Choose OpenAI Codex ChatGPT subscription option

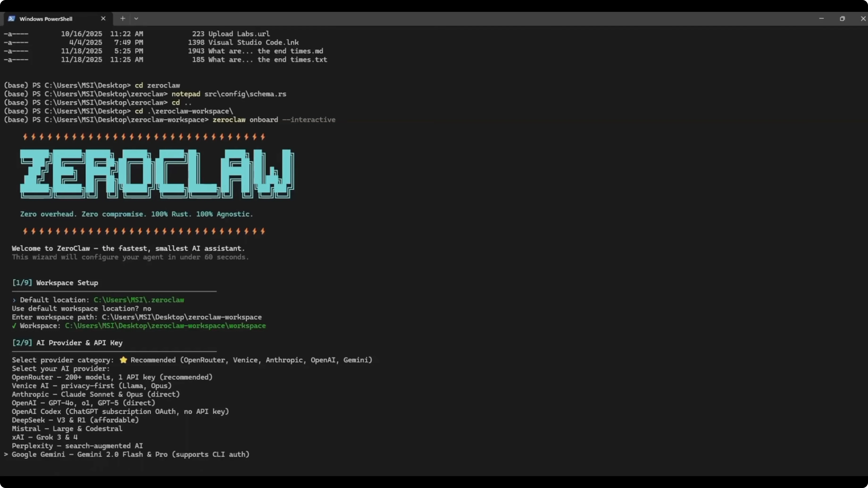pyautogui.click(x=120, y=412)
